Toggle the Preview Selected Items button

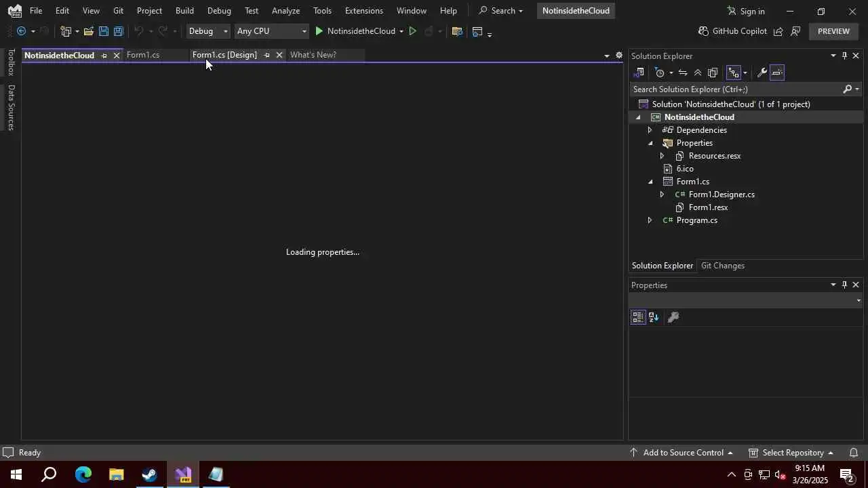[x=777, y=73]
